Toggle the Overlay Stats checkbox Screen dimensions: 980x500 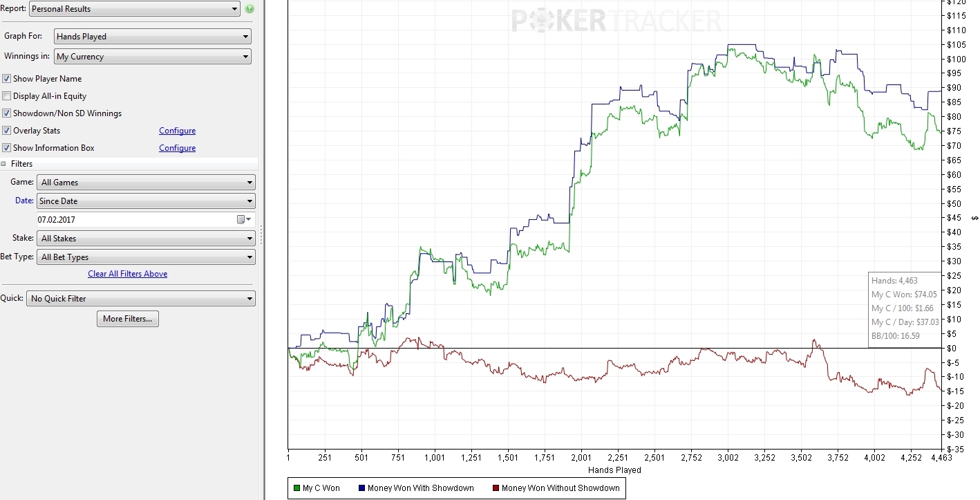tap(7, 131)
